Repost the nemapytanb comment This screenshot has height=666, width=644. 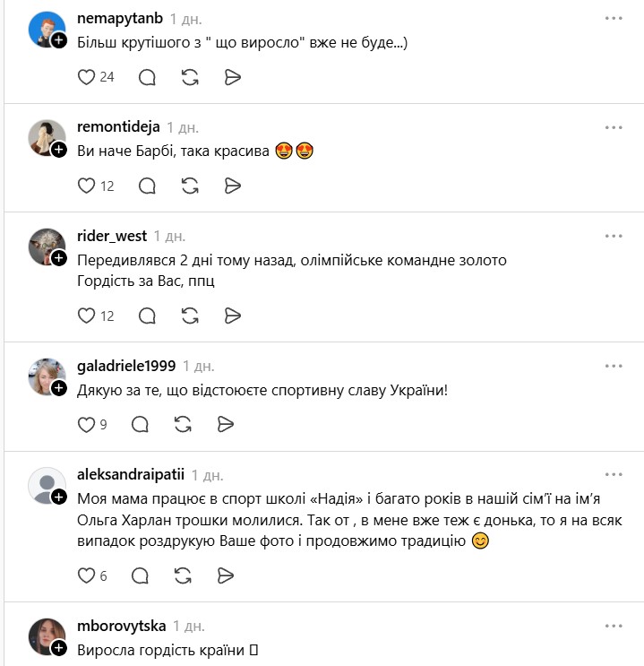(x=190, y=77)
